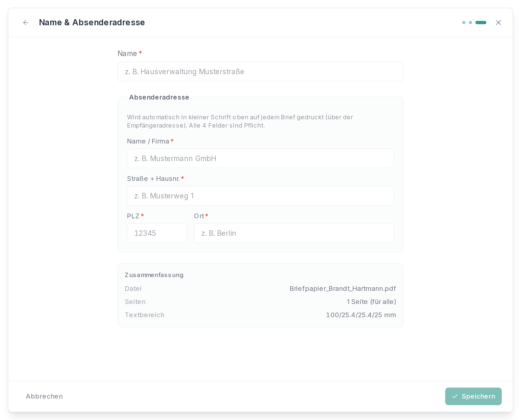Click the active third step indicator
This screenshot has width=521, height=420.
point(481,23)
